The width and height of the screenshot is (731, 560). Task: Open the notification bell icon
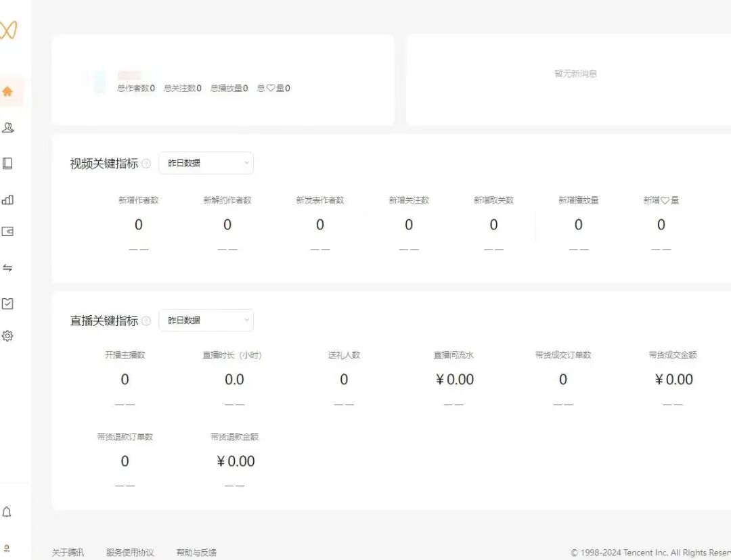click(7, 511)
